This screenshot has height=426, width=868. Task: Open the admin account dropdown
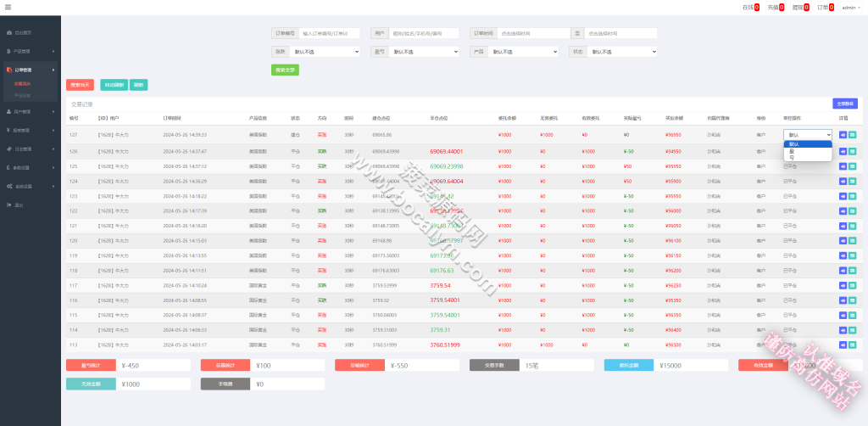[851, 7]
